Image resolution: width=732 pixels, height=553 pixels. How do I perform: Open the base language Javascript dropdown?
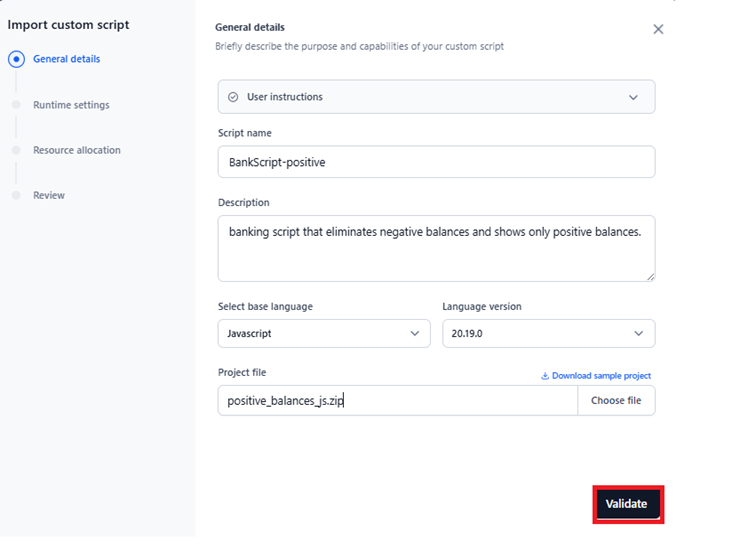tap(323, 334)
